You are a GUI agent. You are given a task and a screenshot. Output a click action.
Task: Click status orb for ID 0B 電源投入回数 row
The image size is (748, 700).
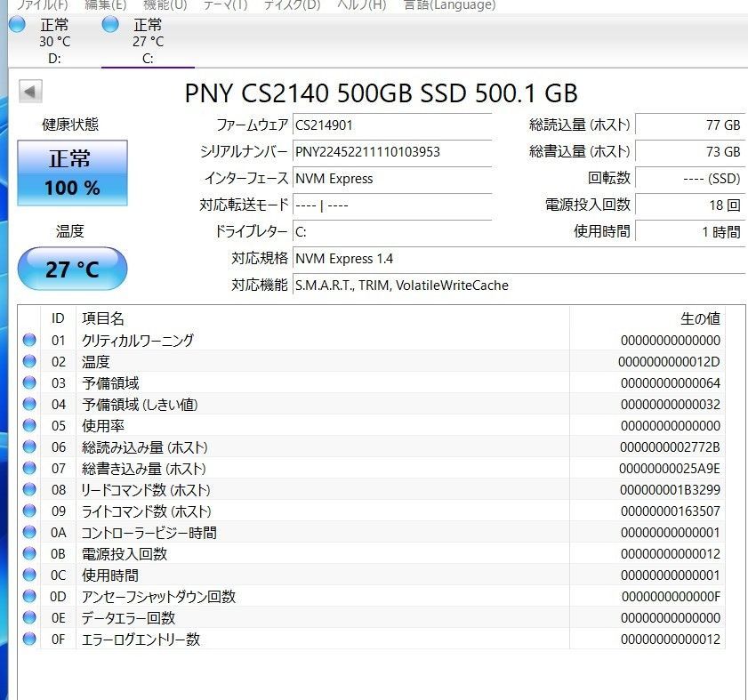(29, 553)
